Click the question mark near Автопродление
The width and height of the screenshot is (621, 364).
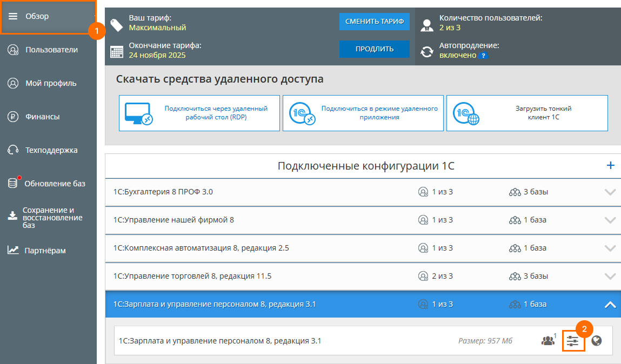point(484,55)
